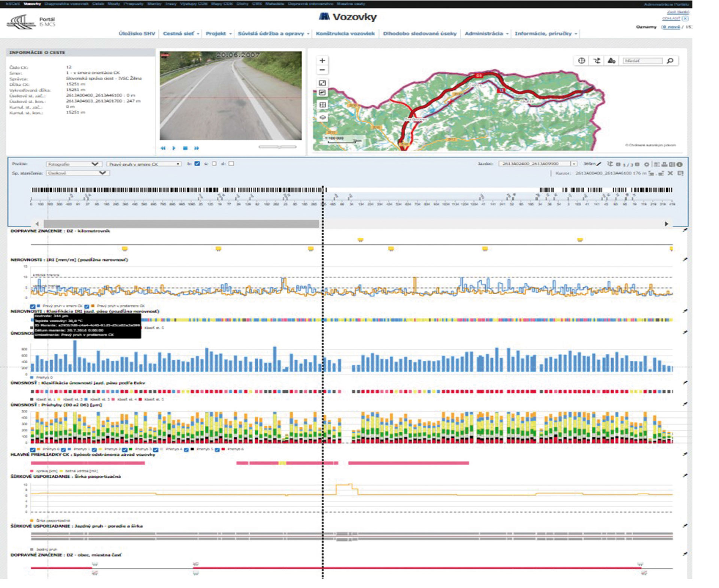Toggle the 'b:' checkbox
Image resolution: width=719 pixels, height=588 pixels.
[197, 164]
